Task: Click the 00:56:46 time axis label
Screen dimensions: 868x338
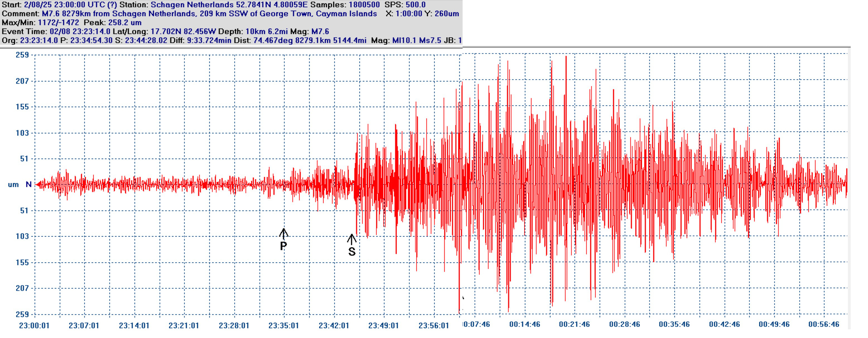Action: (824, 324)
